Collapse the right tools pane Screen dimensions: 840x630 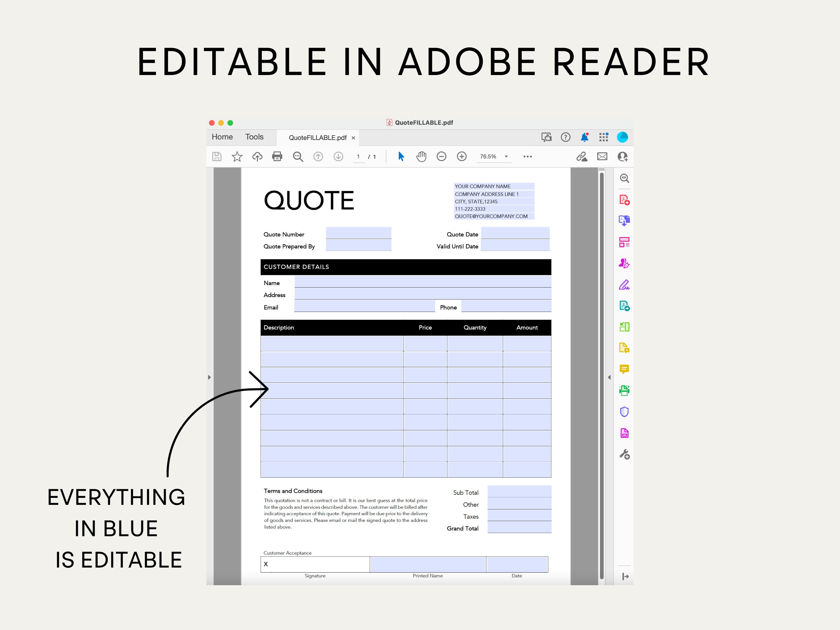point(609,377)
